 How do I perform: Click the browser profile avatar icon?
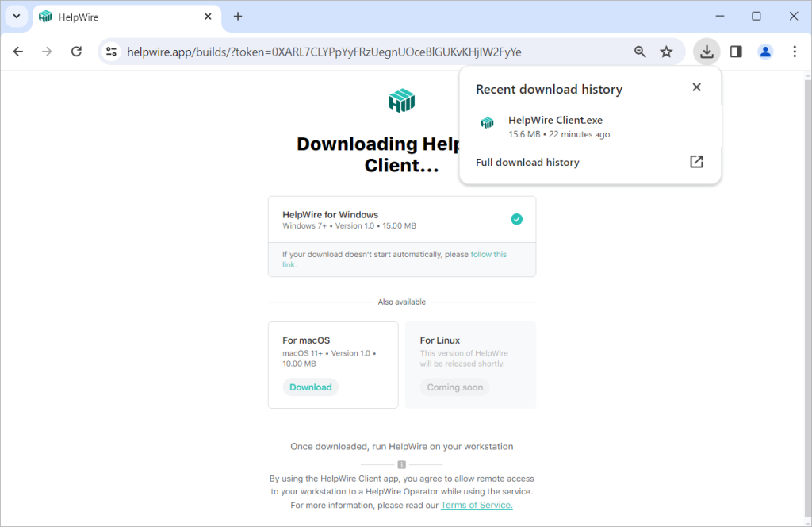(764, 51)
